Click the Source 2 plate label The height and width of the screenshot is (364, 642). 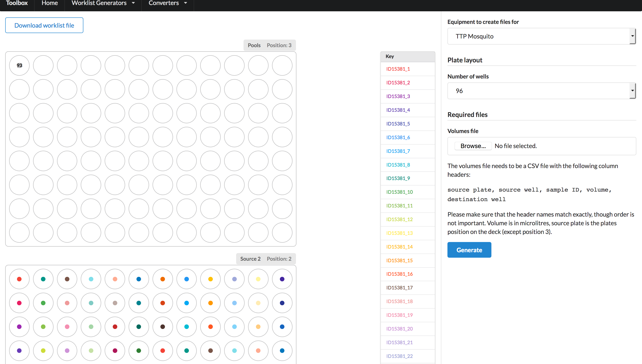point(250,259)
